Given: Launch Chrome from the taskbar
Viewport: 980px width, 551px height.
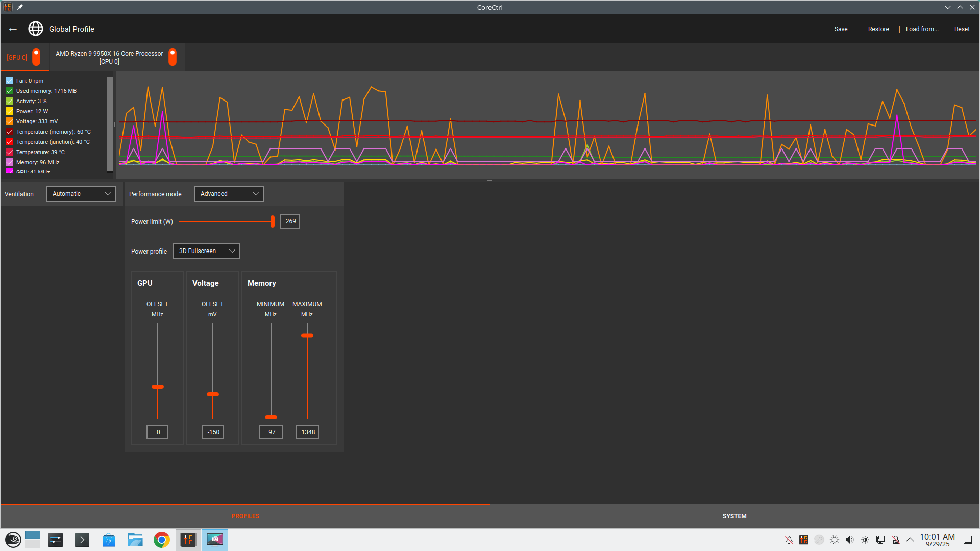Looking at the screenshot, I should tap(161, 540).
